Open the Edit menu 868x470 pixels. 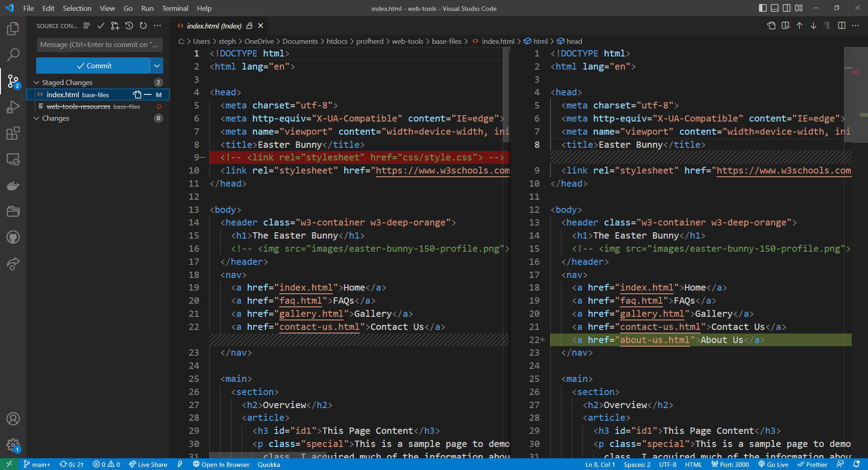48,8
